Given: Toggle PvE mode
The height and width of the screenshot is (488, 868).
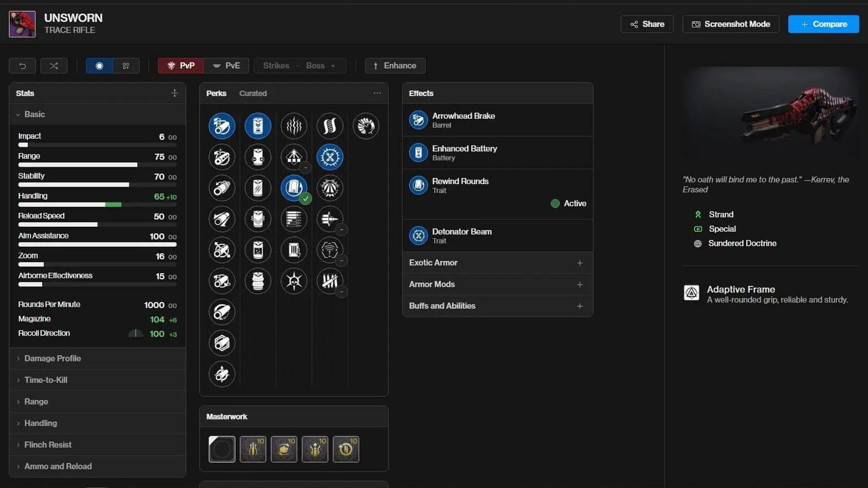Looking at the screenshot, I should pos(226,66).
